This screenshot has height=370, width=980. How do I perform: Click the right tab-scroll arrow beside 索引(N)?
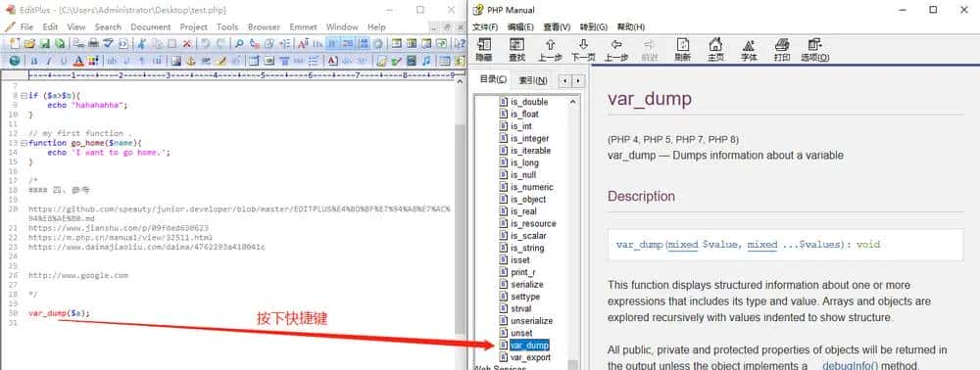pos(579,81)
